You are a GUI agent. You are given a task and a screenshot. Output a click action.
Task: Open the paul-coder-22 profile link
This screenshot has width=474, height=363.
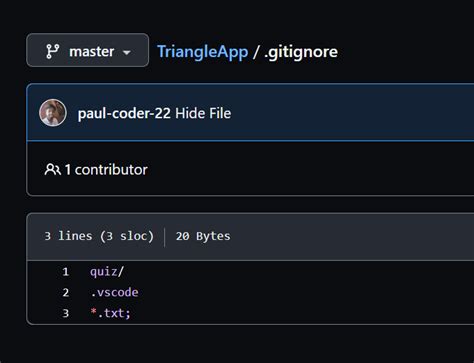[124, 113]
